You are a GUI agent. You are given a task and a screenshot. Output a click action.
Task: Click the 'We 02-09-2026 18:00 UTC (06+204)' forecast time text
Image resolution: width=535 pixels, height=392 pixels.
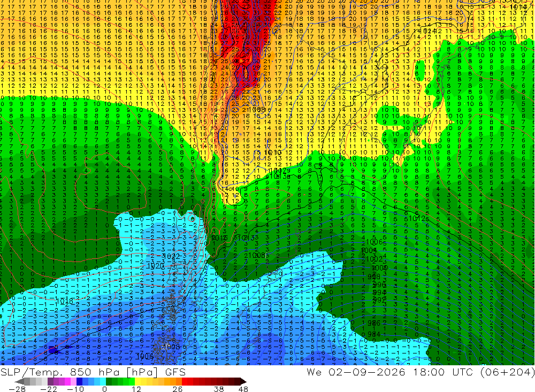421,372
